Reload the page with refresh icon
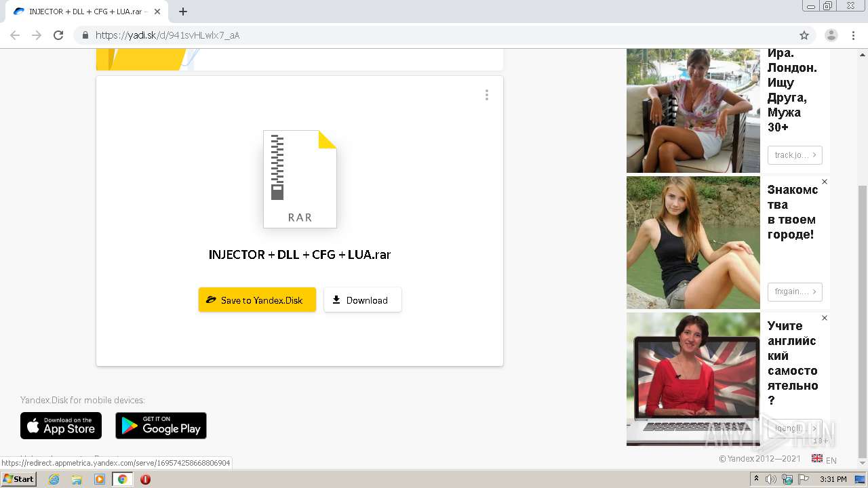868x488 pixels. click(58, 35)
